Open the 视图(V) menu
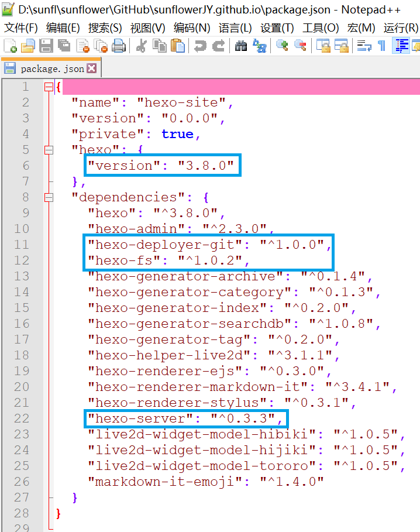The image size is (420, 532). tap(147, 28)
